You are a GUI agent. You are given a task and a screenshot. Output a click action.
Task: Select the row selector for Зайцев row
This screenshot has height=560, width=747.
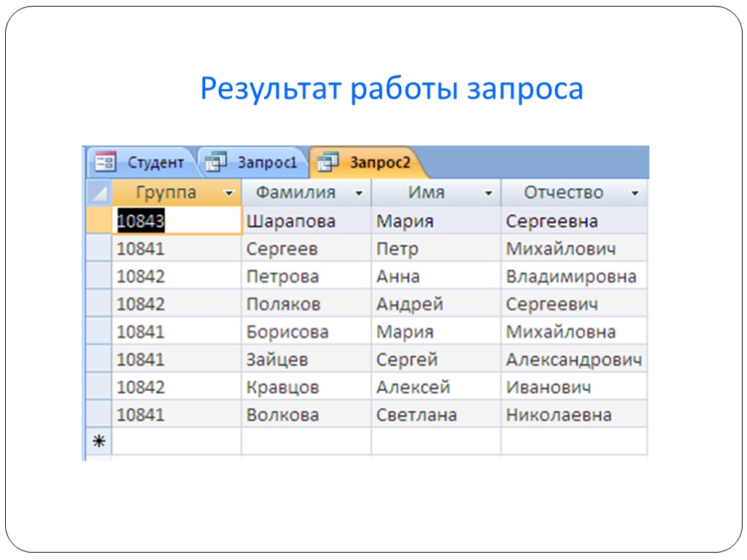point(98,359)
